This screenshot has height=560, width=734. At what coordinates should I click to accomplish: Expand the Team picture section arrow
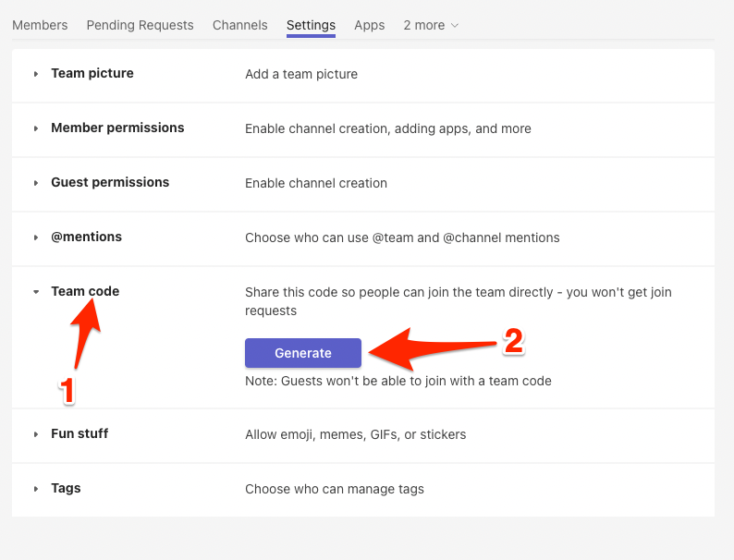coord(35,74)
